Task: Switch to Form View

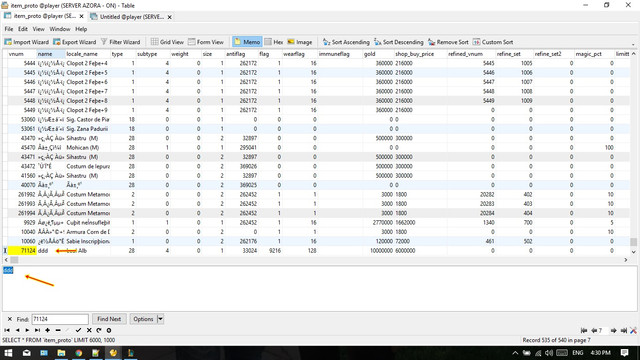Action: pyautogui.click(x=206, y=42)
